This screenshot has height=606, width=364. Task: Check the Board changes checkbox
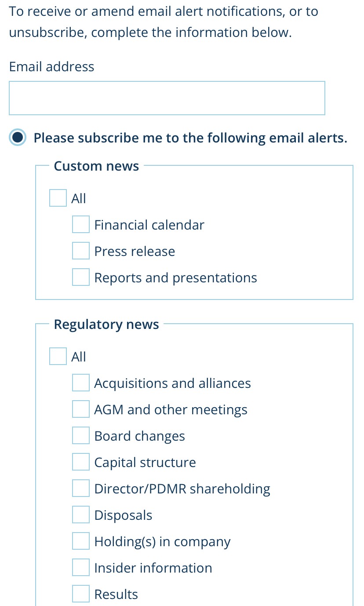pos(81,436)
